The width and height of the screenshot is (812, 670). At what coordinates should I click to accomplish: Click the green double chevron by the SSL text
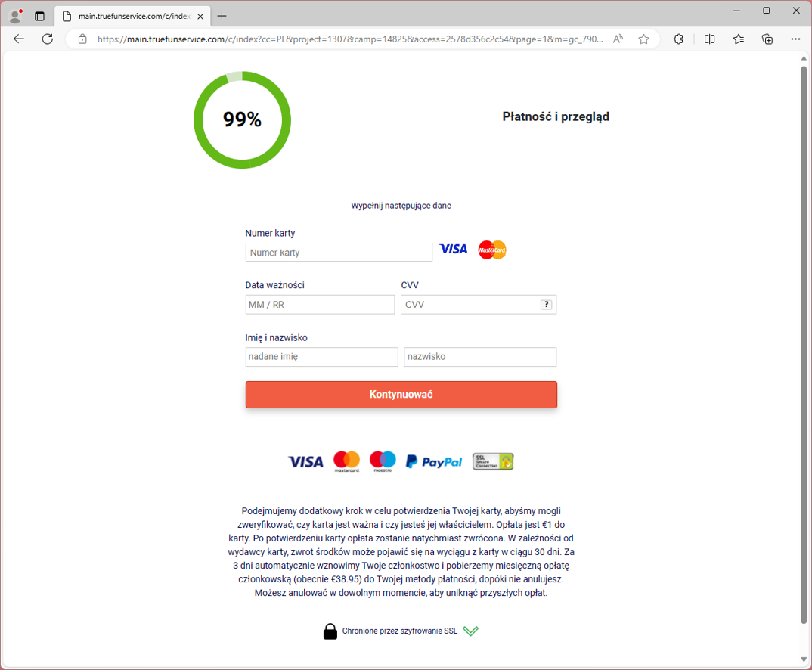(x=471, y=631)
